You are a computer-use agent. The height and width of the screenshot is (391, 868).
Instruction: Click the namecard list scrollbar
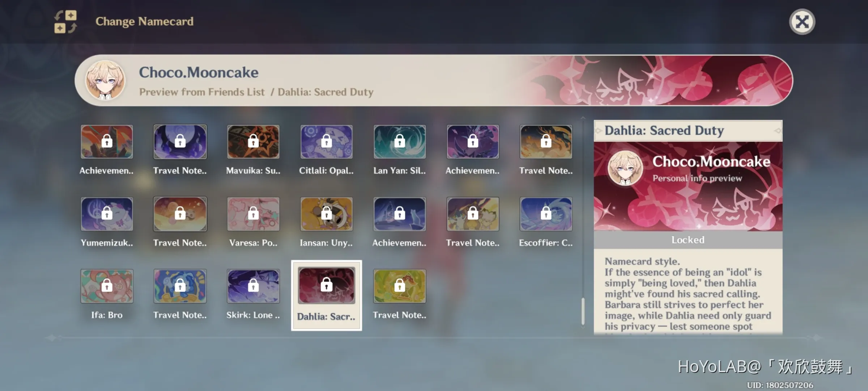583,311
